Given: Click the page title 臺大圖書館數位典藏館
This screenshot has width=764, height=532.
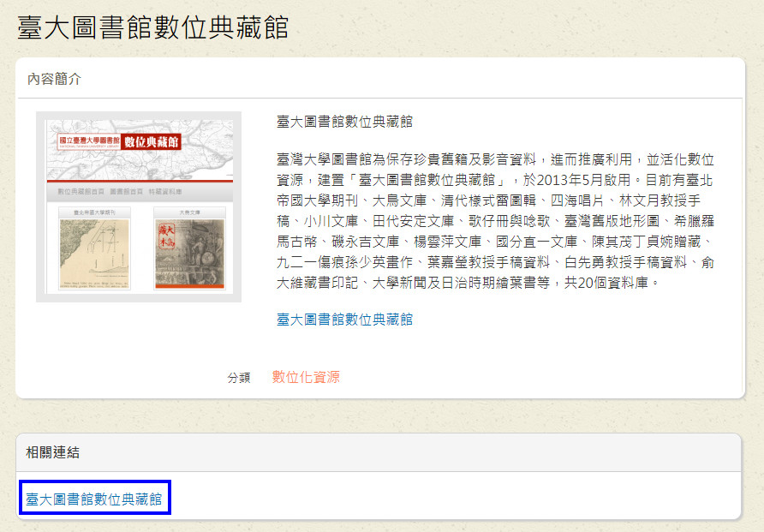Looking at the screenshot, I should (153, 27).
